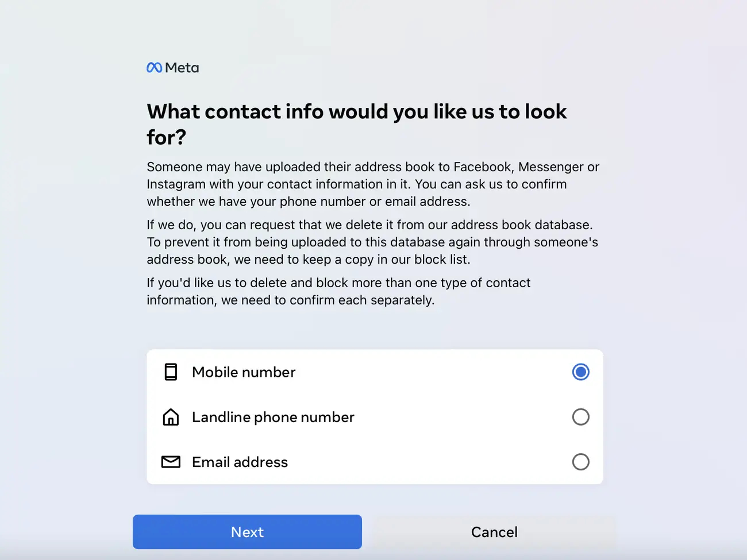Click the word 'Messenger' in first paragraph
Image resolution: width=747 pixels, height=560 pixels.
550,167
